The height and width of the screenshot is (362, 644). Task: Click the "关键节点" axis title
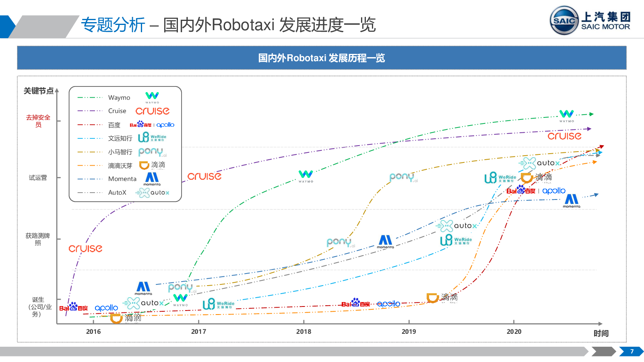click(38, 91)
